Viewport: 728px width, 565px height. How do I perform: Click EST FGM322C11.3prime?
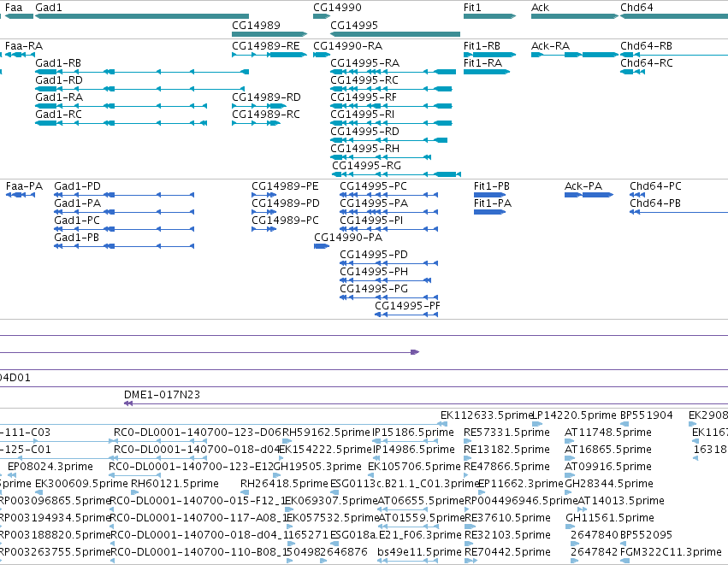pos(671,552)
